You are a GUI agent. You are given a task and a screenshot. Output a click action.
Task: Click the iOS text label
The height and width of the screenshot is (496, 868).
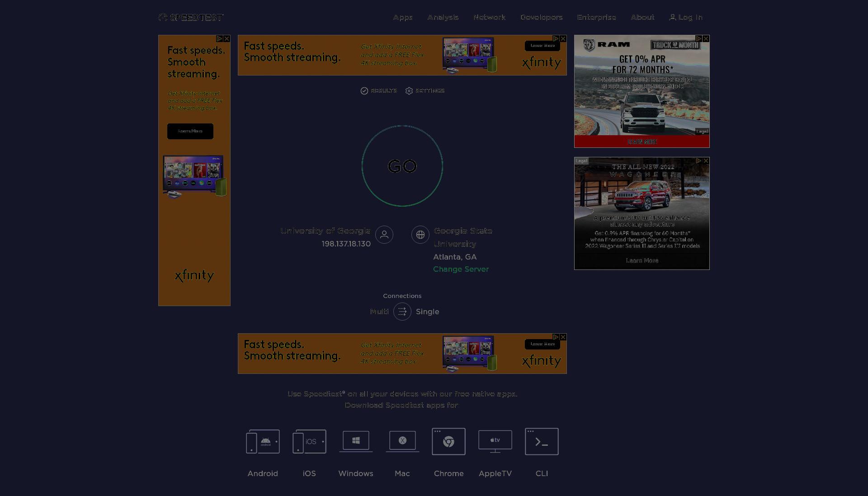(x=309, y=473)
